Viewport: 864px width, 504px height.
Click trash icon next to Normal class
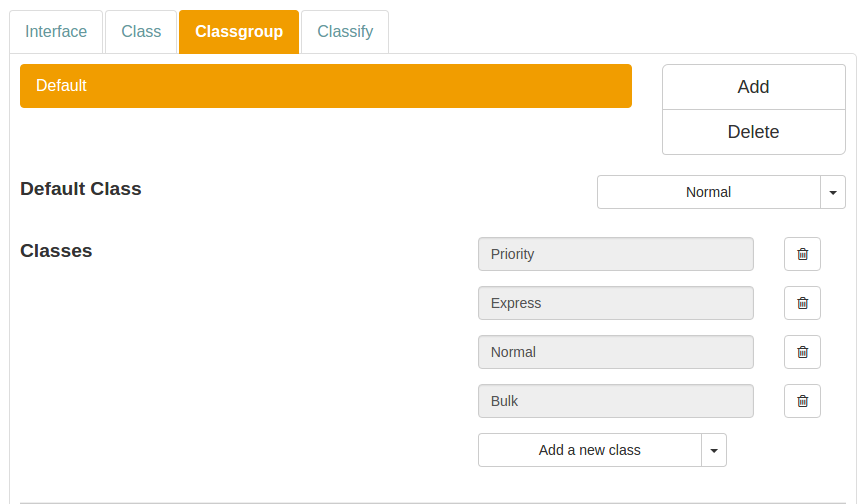(802, 352)
